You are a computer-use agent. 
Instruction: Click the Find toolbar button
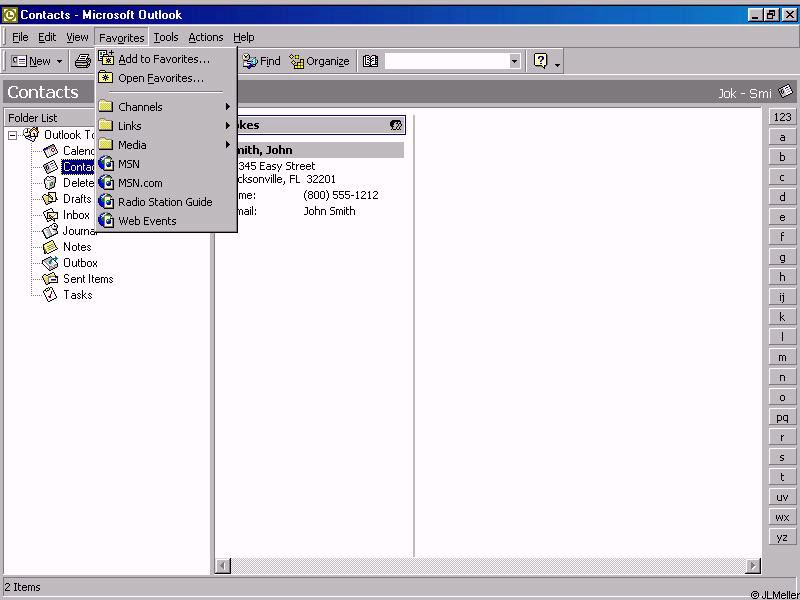[261, 61]
